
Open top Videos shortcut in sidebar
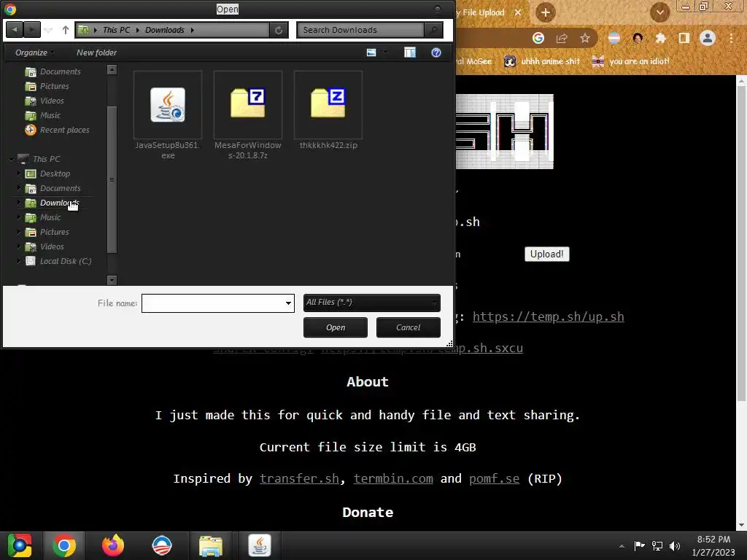coord(44,101)
